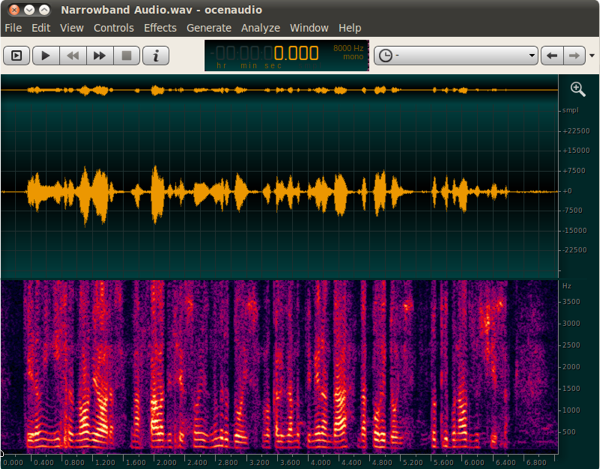Image resolution: width=600 pixels, height=469 pixels.
Task: Go back with the left arrow button
Action: tap(552, 56)
